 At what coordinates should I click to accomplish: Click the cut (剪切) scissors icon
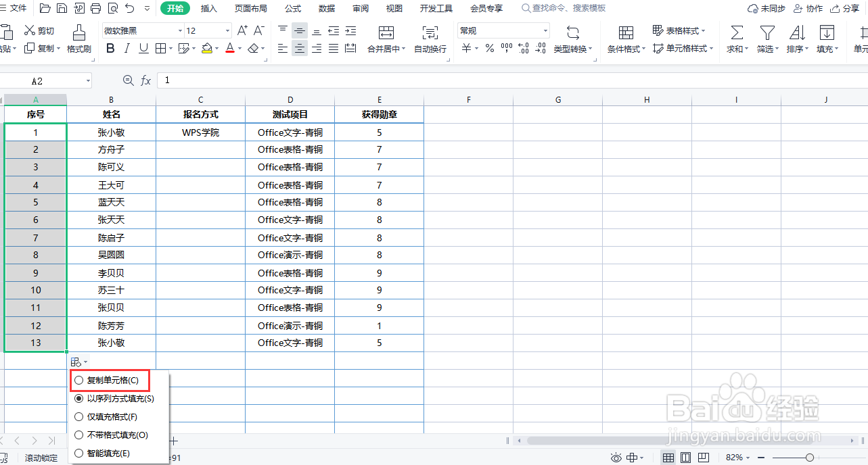(x=30, y=30)
